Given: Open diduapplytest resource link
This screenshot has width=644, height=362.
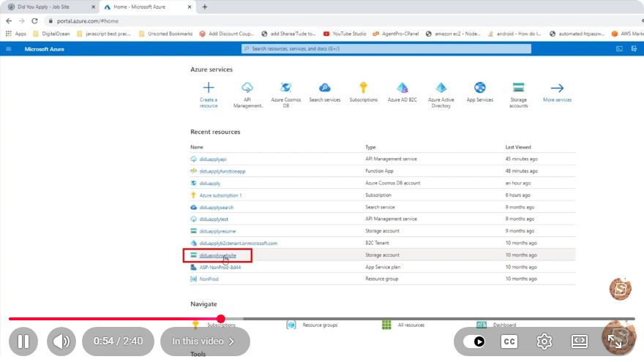Looking at the screenshot, I should (x=214, y=219).
